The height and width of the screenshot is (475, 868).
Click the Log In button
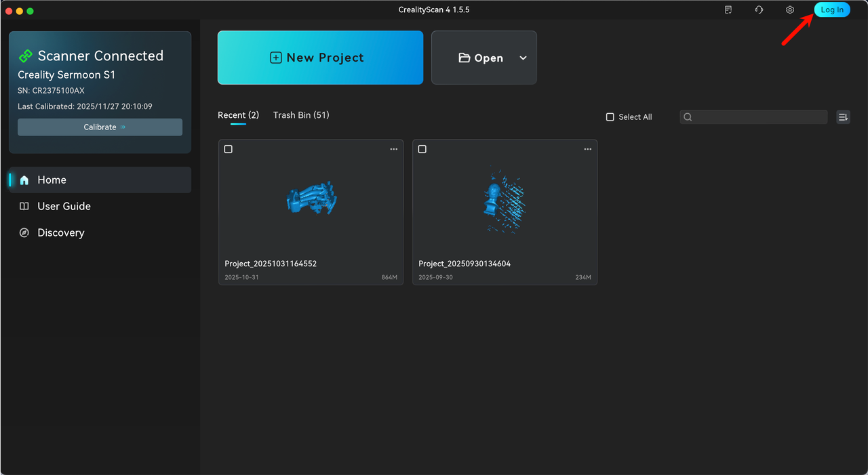831,10
